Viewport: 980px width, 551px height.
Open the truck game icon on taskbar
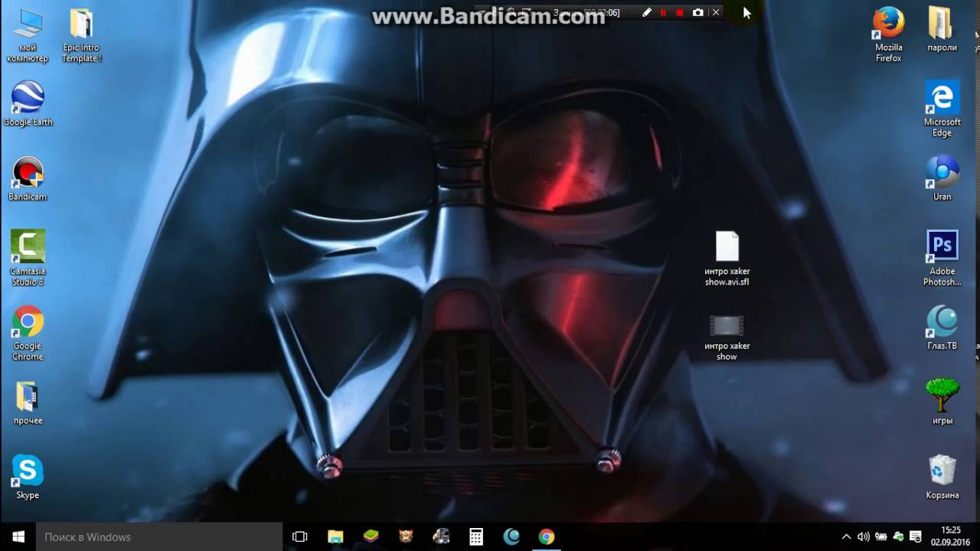[x=441, y=536]
